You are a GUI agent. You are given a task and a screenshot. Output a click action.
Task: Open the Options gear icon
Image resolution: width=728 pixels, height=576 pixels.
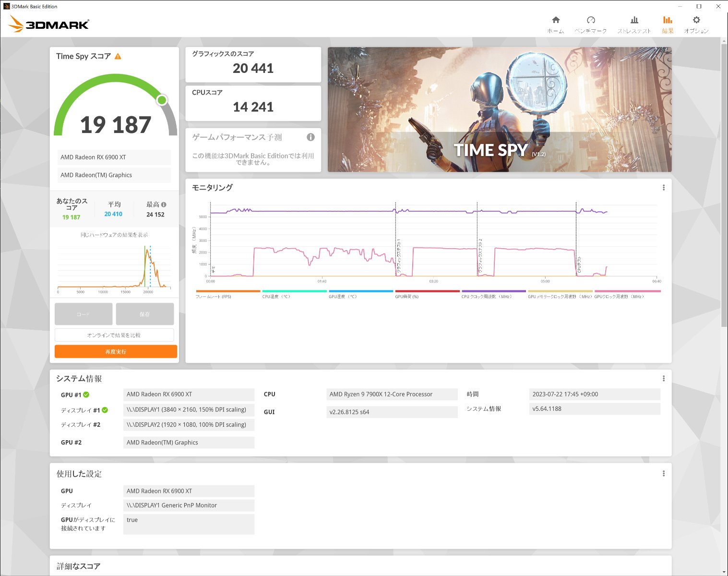click(696, 20)
